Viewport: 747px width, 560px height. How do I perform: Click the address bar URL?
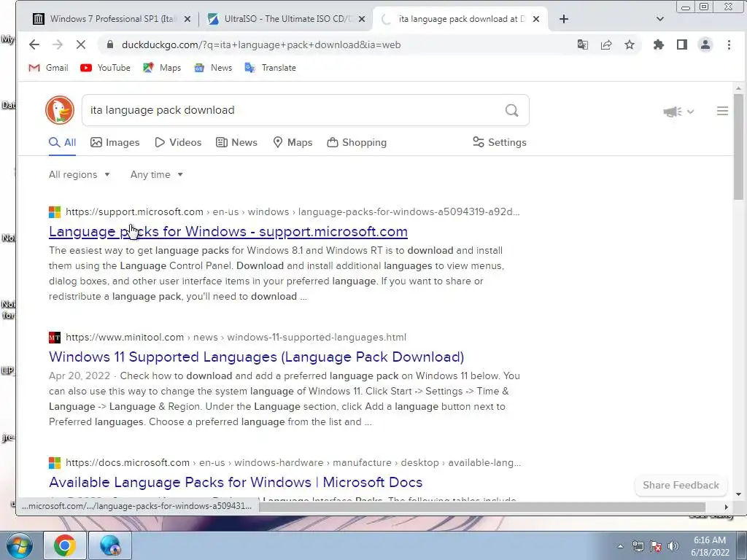[x=261, y=44]
